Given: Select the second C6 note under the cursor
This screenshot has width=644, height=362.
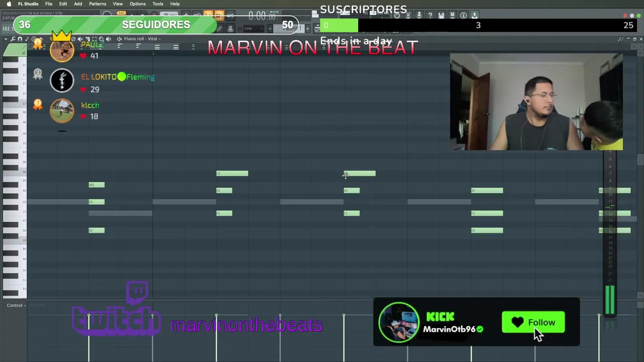Looking at the screenshot, I should point(360,173).
